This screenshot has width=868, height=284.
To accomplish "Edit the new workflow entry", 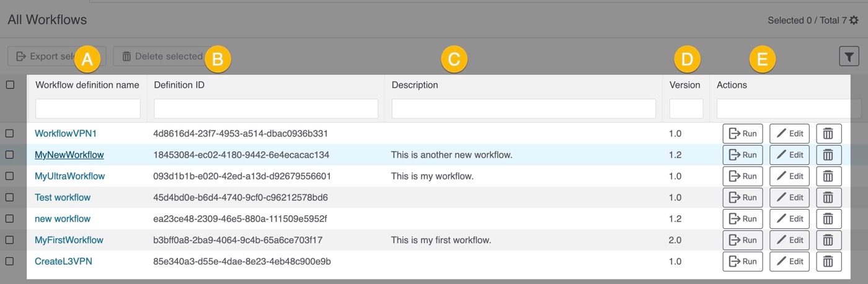I will (x=790, y=219).
